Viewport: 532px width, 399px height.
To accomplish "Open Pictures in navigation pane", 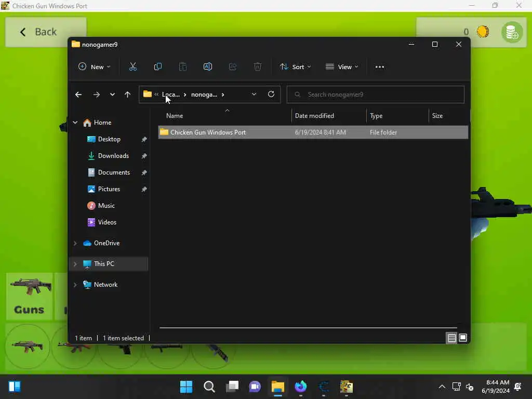I will [109, 189].
